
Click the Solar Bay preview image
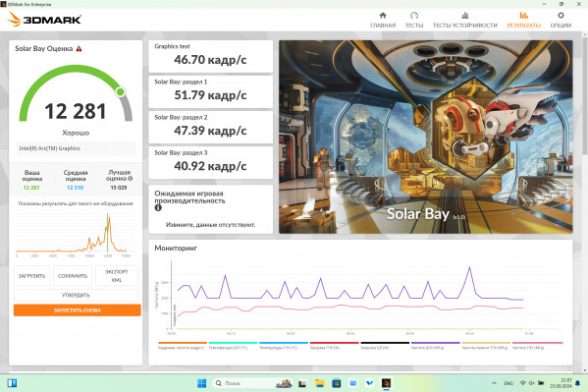(x=426, y=137)
